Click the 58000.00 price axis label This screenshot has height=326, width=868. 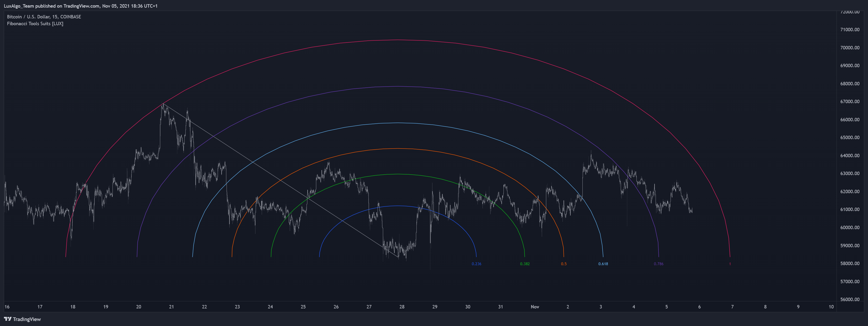pos(850,263)
